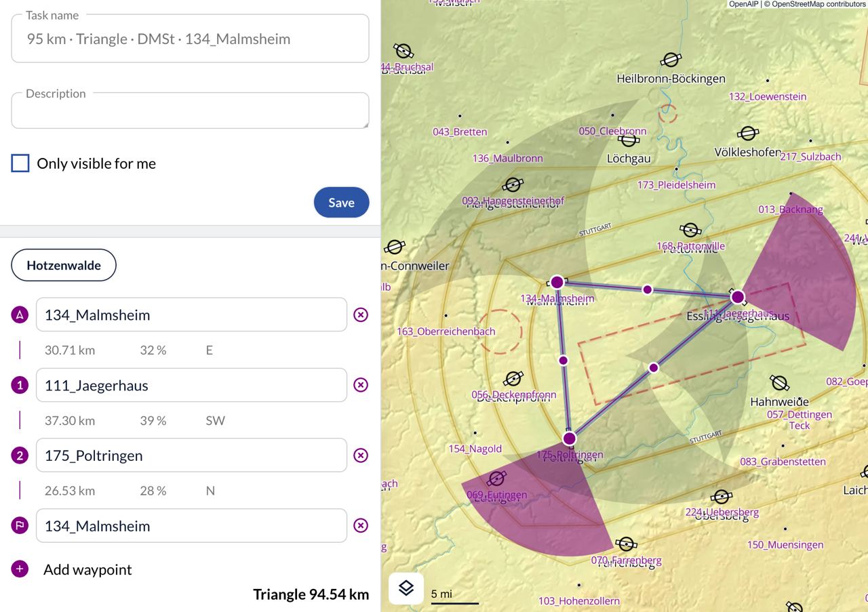Click waypoint label 136_Maulbronn on map
This screenshot has width=868, height=612.
click(507, 158)
